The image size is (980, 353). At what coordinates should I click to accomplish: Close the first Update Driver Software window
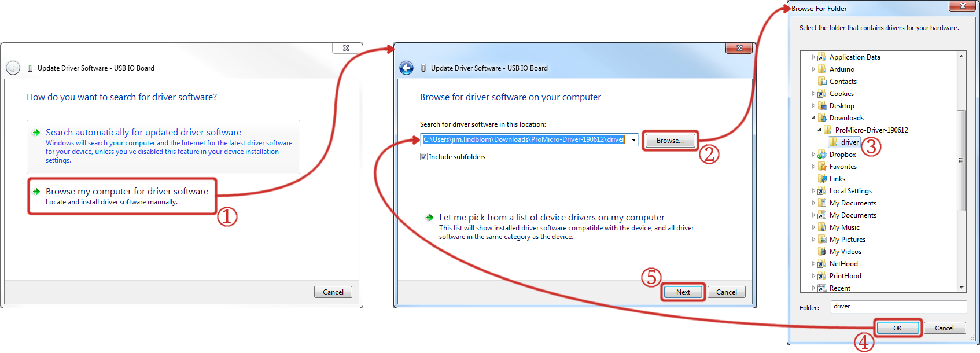pyautogui.click(x=346, y=48)
